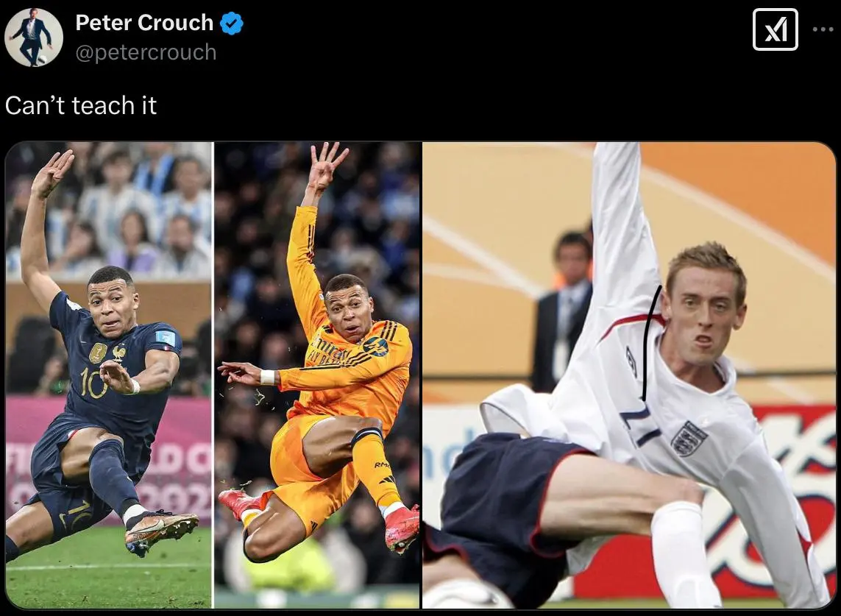This screenshot has height=616, width=841.
Task: Open the photo of player in orange kit
Action: [x=317, y=375]
